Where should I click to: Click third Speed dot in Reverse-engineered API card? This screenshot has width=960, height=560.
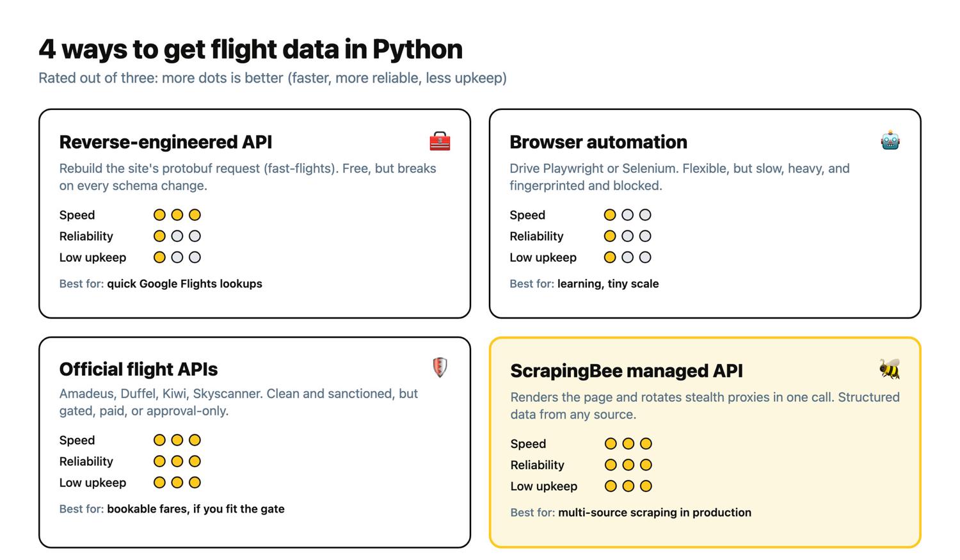[x=195, y=215]
